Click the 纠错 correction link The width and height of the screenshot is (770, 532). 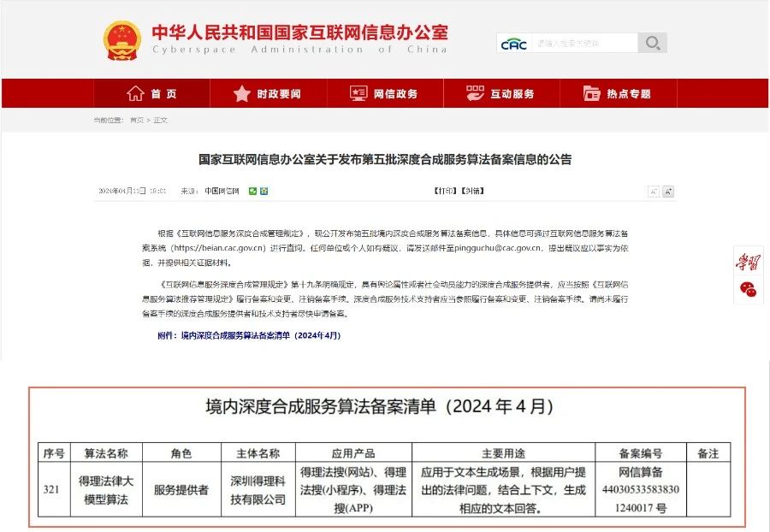[472, 191]
